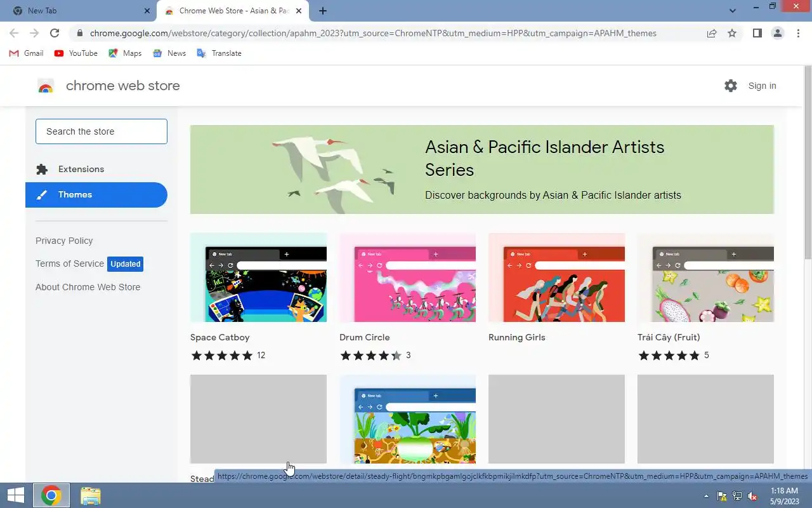Screen dimensions: 812x508
Task: Click the Search the store field
Action: (101, 131)
